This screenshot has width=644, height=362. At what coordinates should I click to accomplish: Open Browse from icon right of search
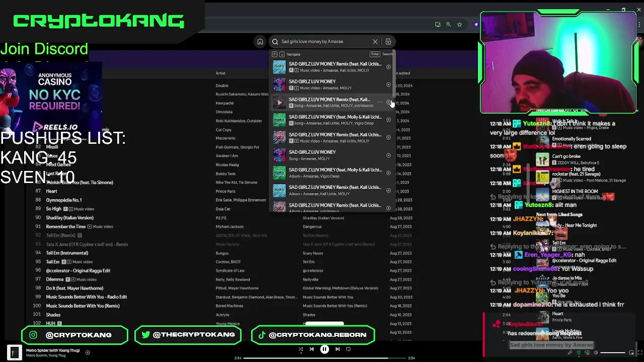(388, 42)
